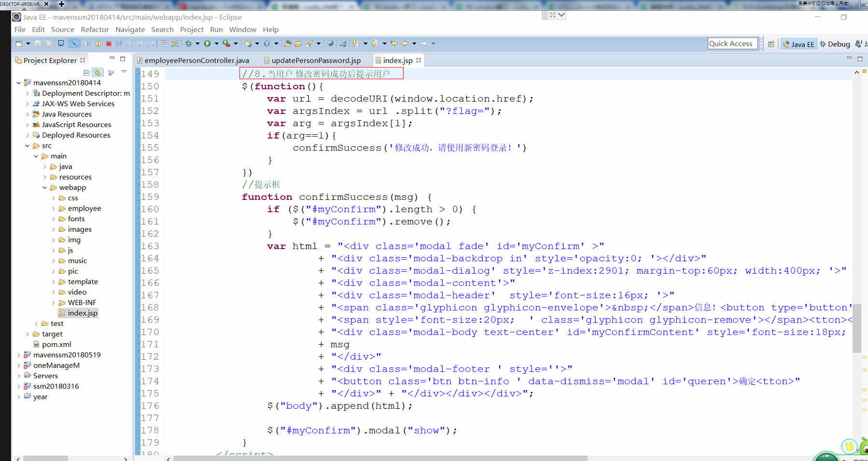Toggle Link with Editor in Project Explorer
Screen dimensions: 868x461
(x=98, y=72)
